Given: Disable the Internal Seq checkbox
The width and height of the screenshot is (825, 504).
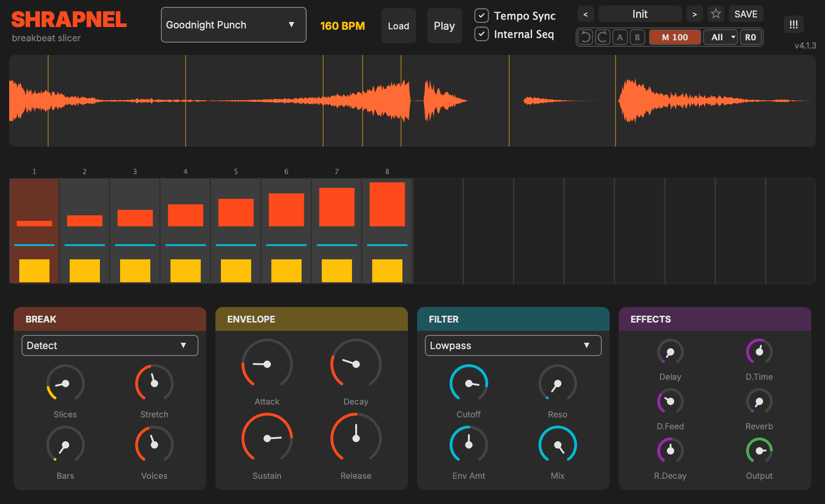Looking at the screenshot, I should coord(481,34).
